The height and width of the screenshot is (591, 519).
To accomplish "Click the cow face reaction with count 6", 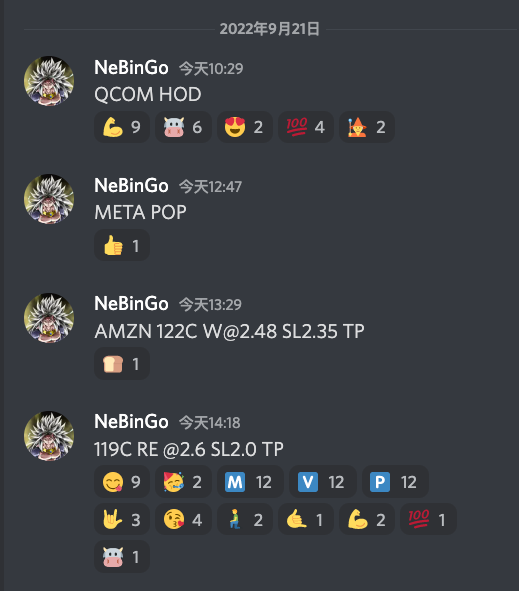I will [183, 127].
